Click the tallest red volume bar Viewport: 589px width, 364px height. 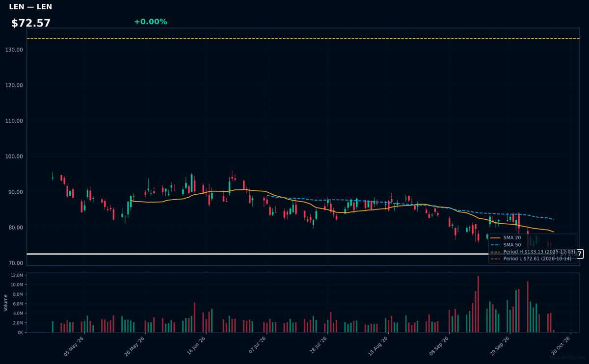pyautogui.click(x=478, y=304)
